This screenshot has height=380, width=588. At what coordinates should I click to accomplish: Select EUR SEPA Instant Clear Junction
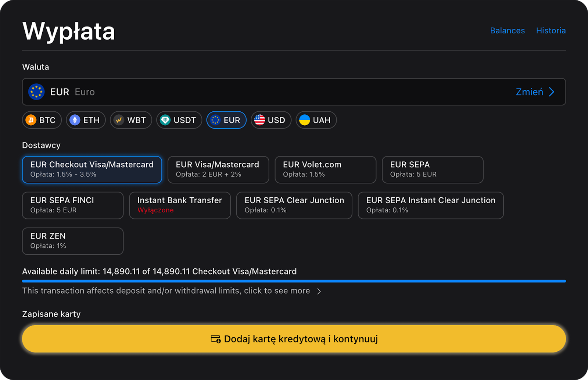[430, 205]
